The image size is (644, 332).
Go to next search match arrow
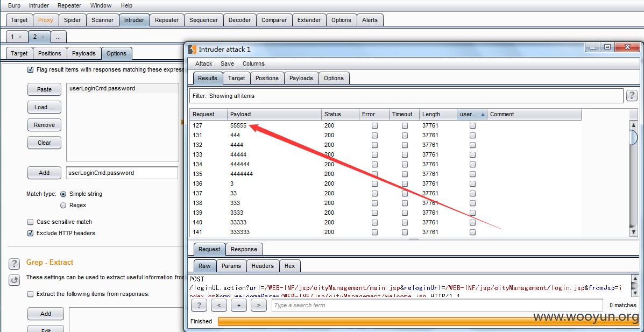click(258, 305)
